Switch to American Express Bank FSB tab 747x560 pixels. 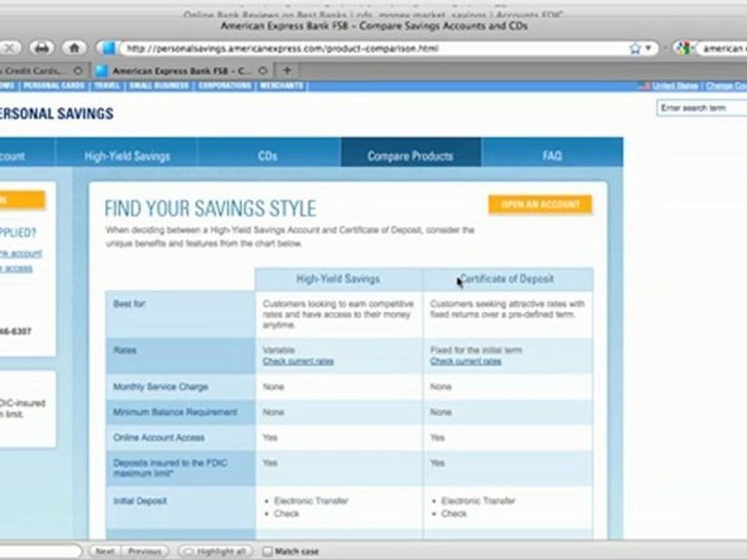[181, 71]
